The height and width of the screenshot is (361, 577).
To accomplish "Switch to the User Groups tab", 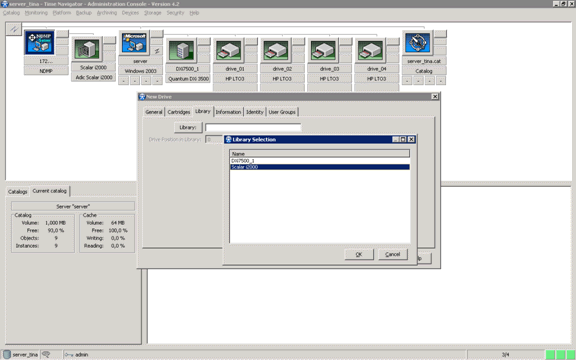I will click(282, 112).
